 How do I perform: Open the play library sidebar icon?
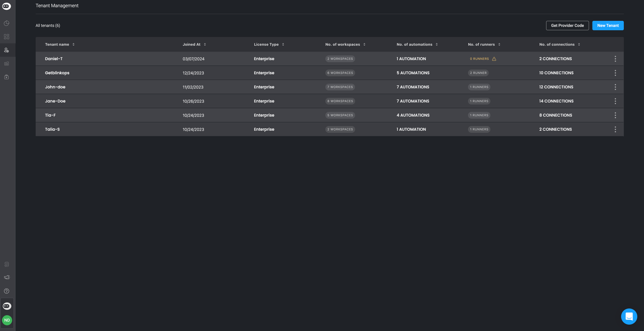point(6,77)
